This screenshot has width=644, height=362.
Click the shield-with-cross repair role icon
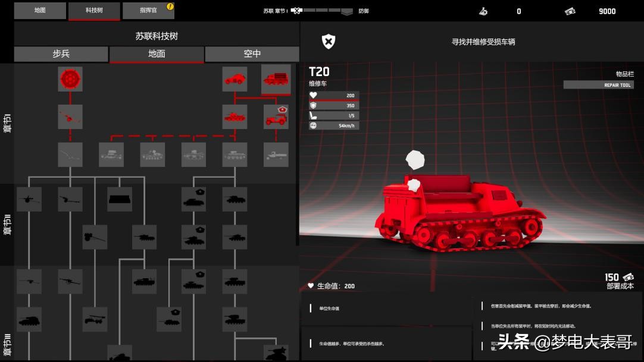(x=328, y=42)
